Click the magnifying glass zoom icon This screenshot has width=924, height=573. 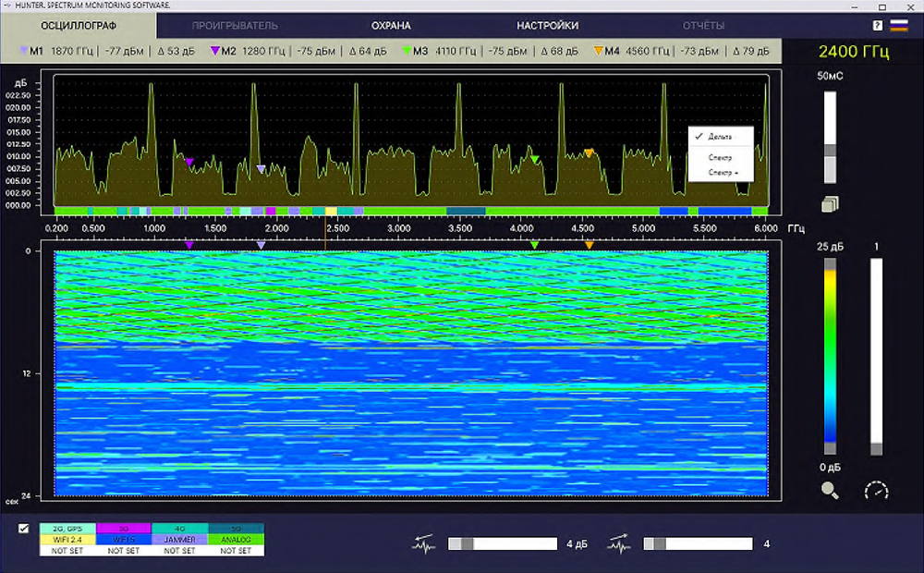[830, 491]
